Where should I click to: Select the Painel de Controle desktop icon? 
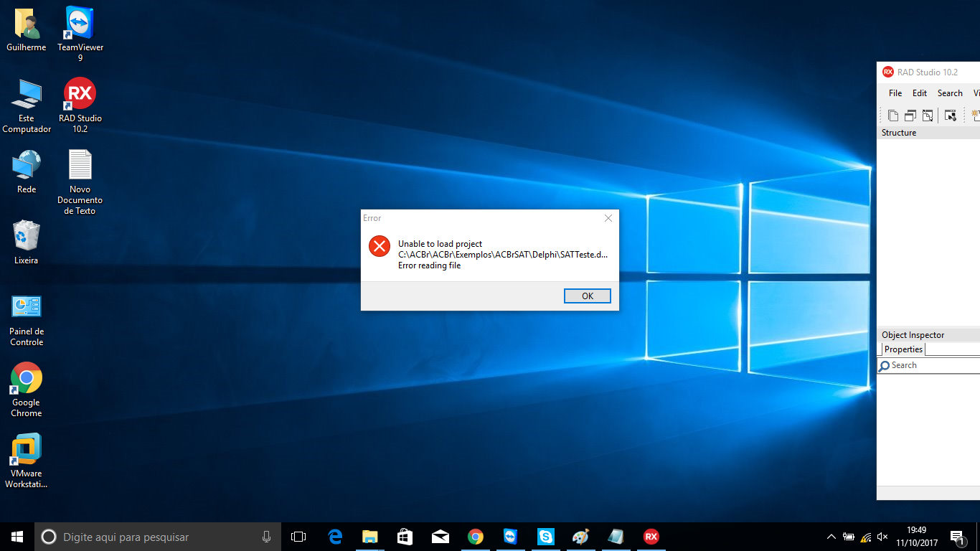pyautogui.click(x=27, y=319)
